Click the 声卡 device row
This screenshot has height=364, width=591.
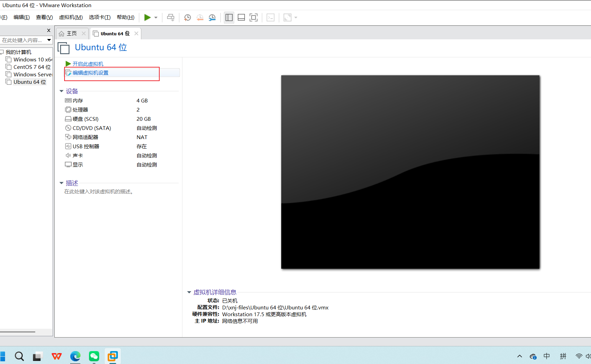coord(121,156)
